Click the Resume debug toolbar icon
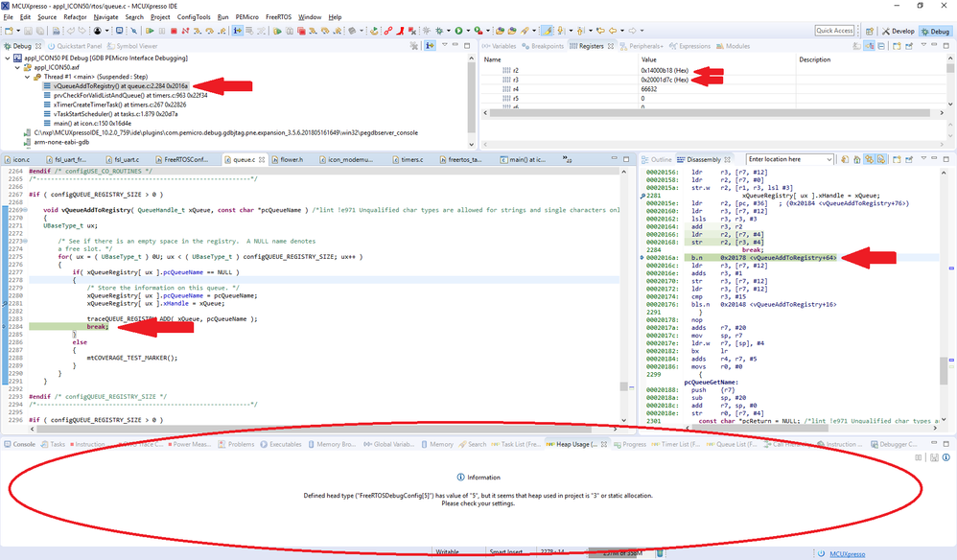Viewport: 957px width, 560px height. pyautogui.click(x=150, y=31)
